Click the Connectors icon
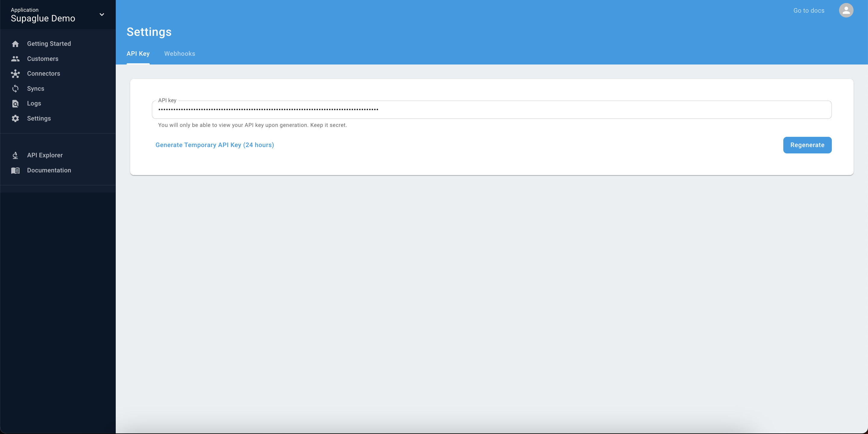This screenshot has height=434, width=868. tap(14, 74)
